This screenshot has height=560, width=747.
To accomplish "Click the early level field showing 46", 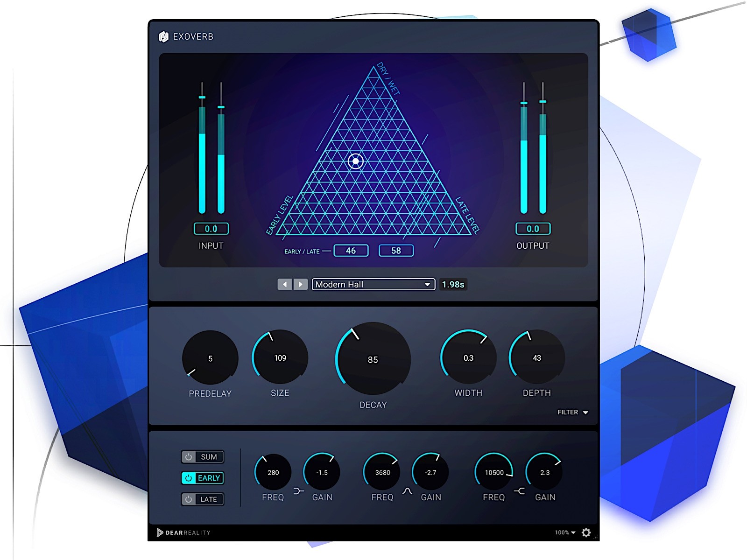I will [351, 251].
